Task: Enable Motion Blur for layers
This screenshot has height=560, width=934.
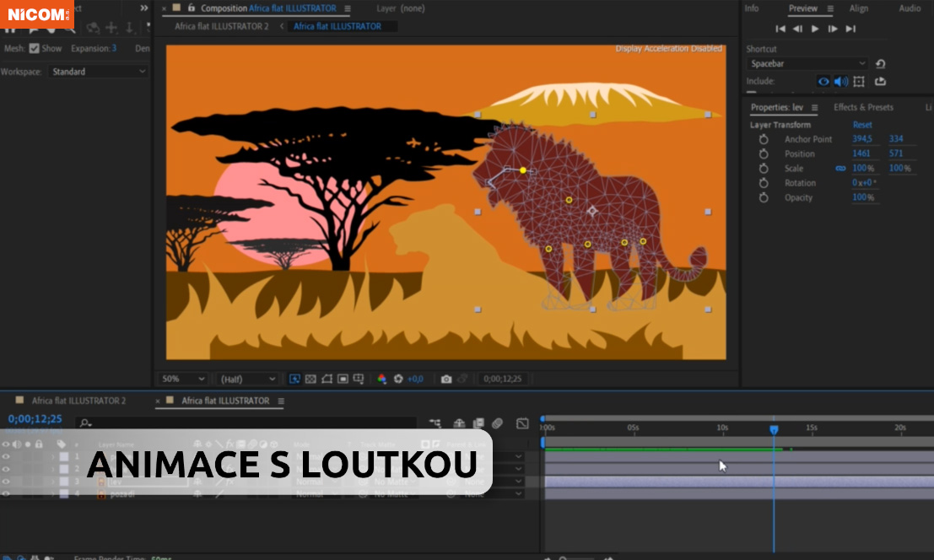Action: point(498,423)
